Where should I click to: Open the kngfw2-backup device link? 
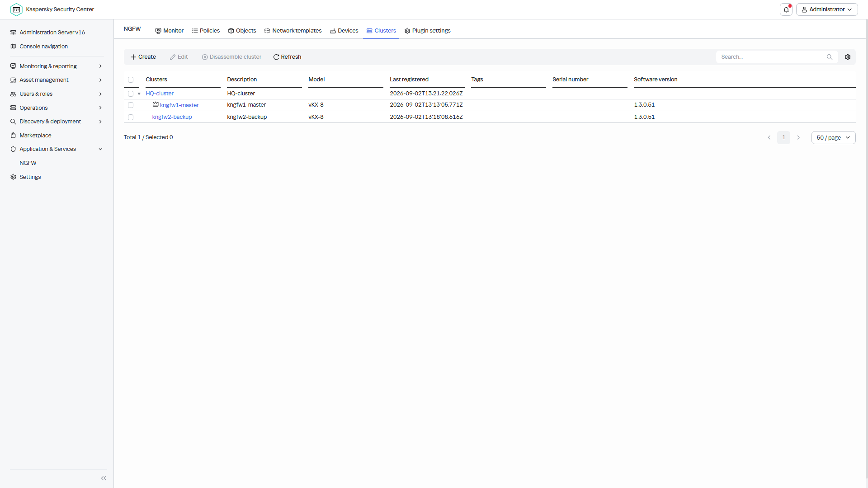172,117
